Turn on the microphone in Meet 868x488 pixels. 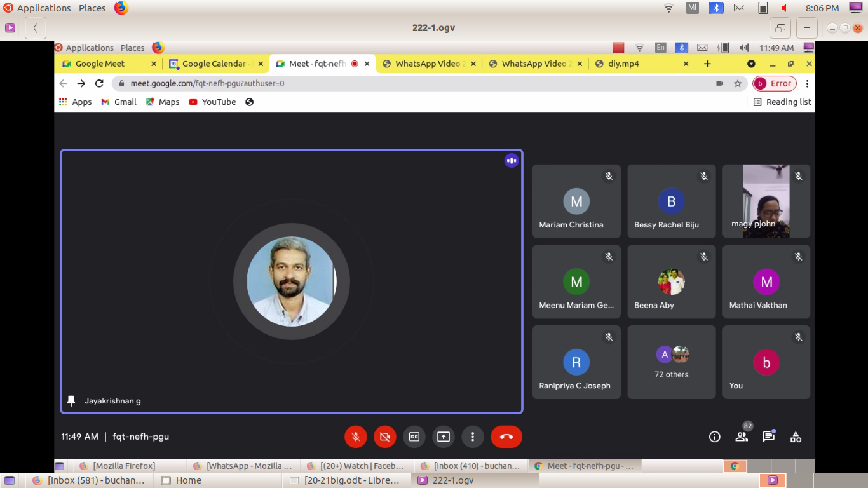[x=356, y=437]
